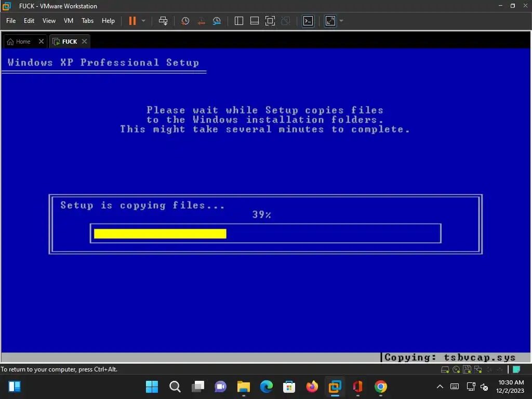Click the floppy drive status icon
532x399 pixels.
[x=467, y=369]
